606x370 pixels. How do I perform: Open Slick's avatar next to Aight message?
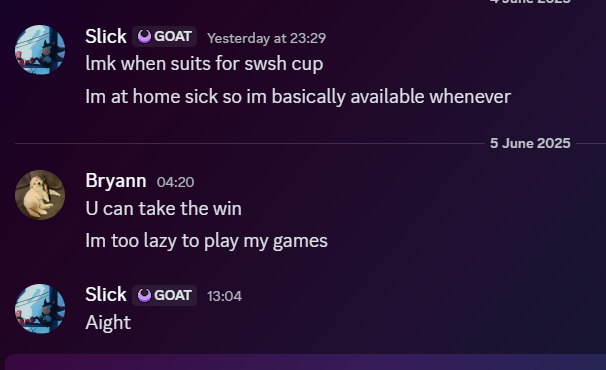pos(40,309)
